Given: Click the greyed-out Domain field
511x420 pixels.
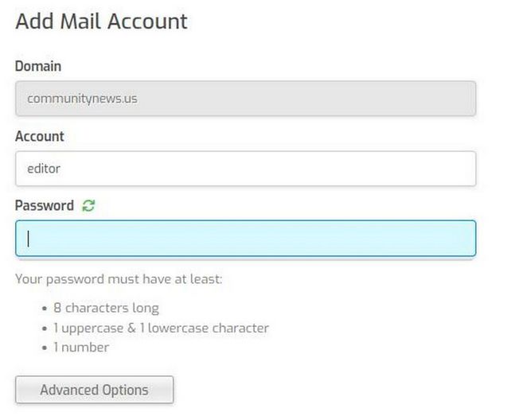Looking at the screenshot, I should [x=245, y=99].
